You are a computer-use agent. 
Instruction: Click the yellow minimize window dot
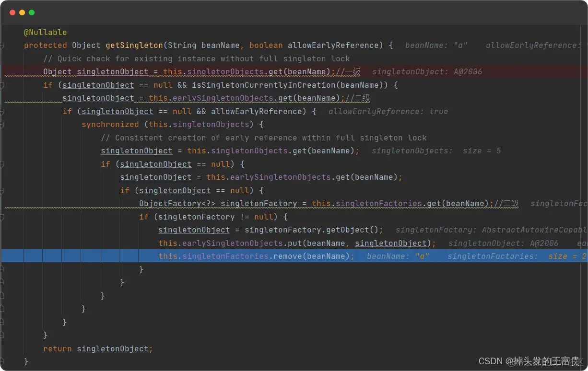point(22,12)
